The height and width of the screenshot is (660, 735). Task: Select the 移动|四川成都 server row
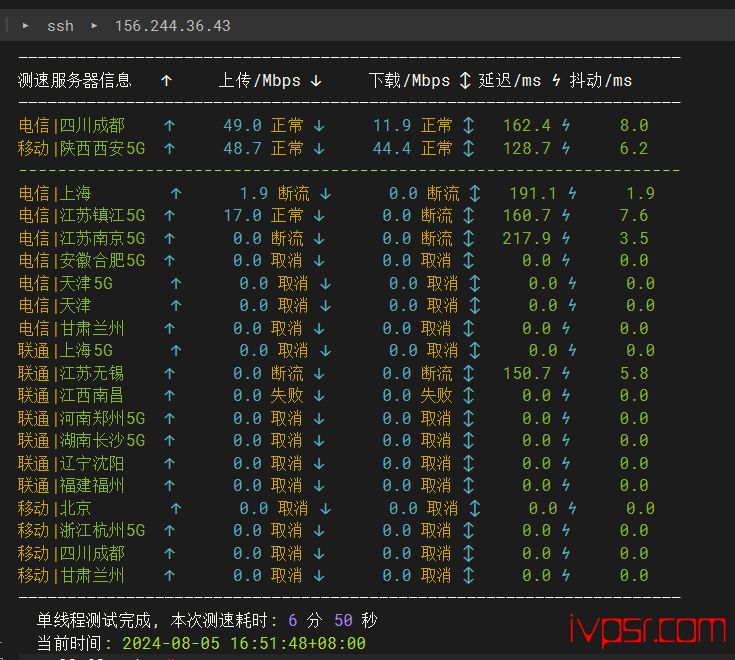pos(333,553)
